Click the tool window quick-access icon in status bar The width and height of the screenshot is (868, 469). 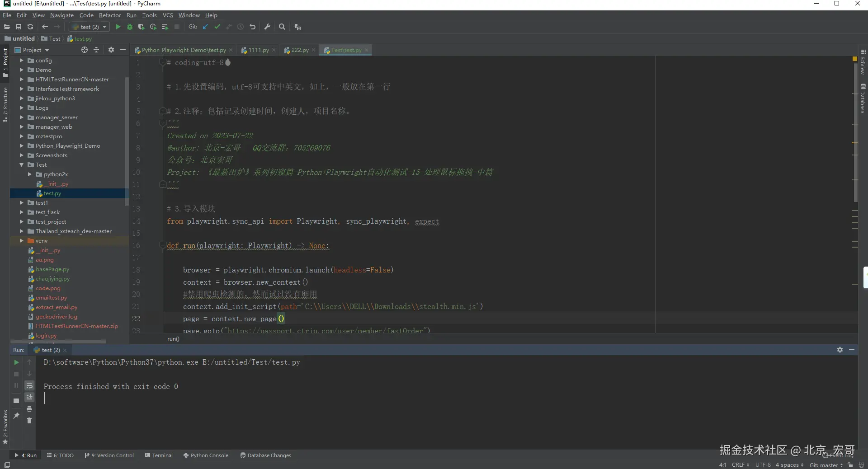[7, 465]
